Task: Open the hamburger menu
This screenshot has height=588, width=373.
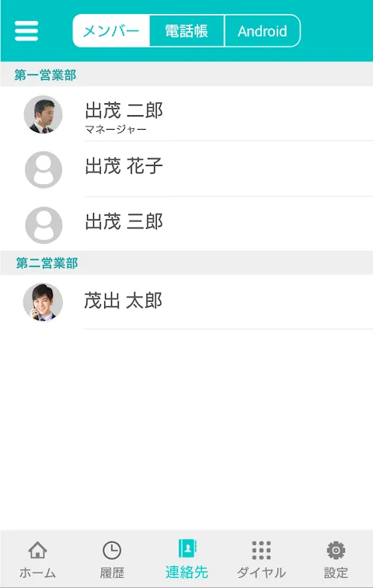Action: tap(26, 31)
